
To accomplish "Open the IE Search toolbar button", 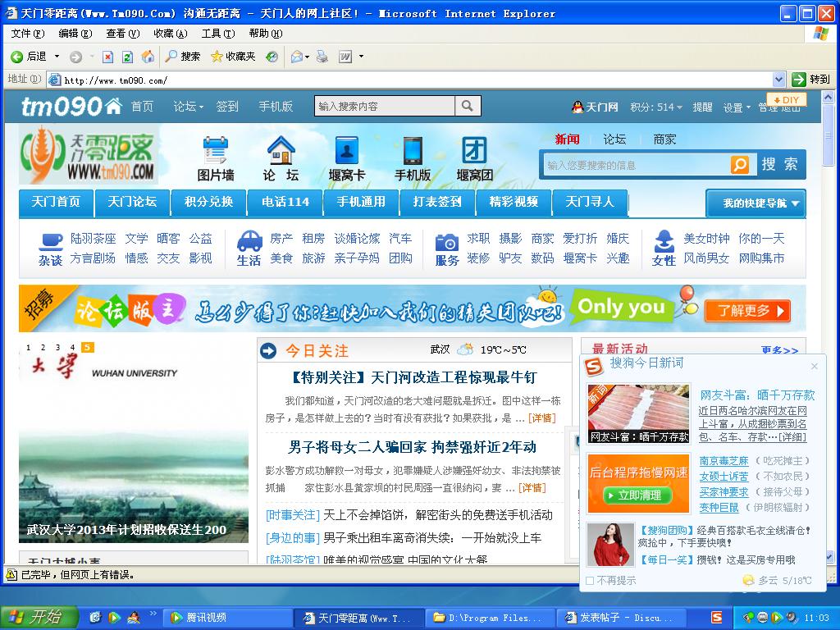I will click(183, 57).
